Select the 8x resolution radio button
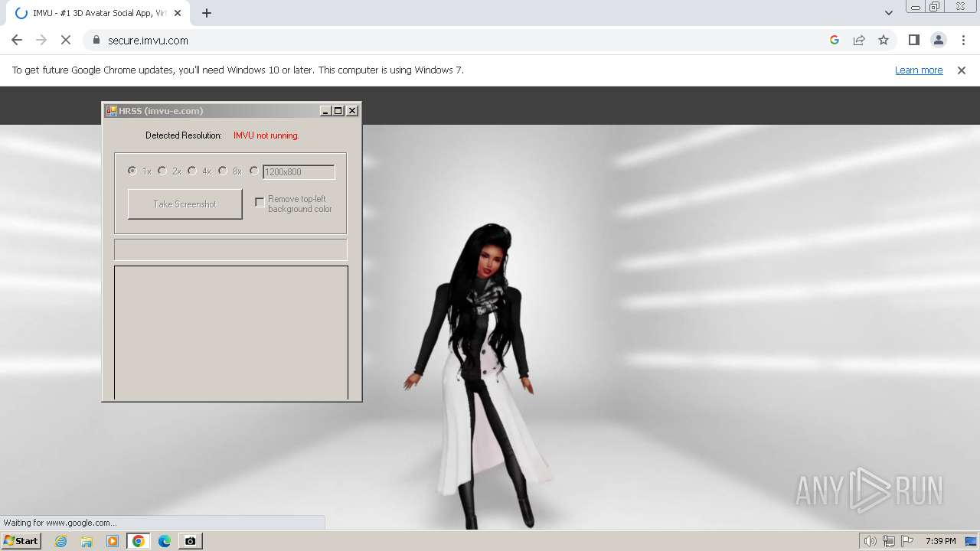980x551 pixels. [223, 171]
